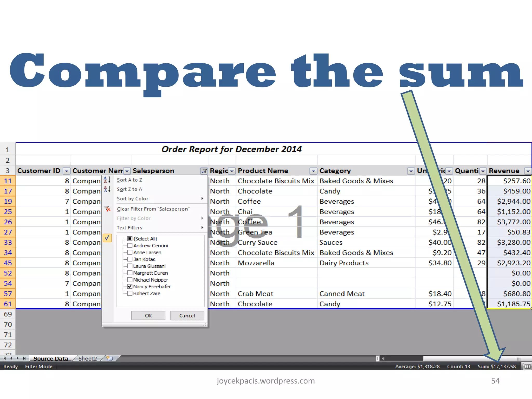Screen dimensions: 532x399
Task: Click Average: $1,318.28 in status bar
Action: click(x=417, y=367)
